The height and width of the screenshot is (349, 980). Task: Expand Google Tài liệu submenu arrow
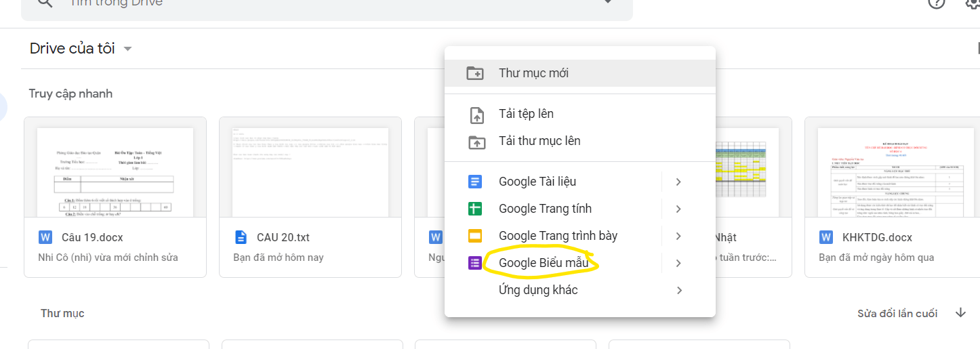pyautogui.click(x=678, y=182)
